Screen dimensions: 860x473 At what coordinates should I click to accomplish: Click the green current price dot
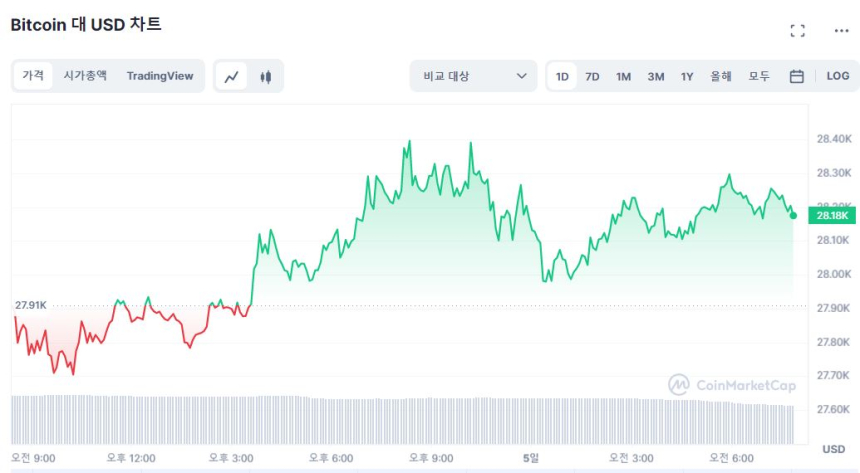click(793, 215)
